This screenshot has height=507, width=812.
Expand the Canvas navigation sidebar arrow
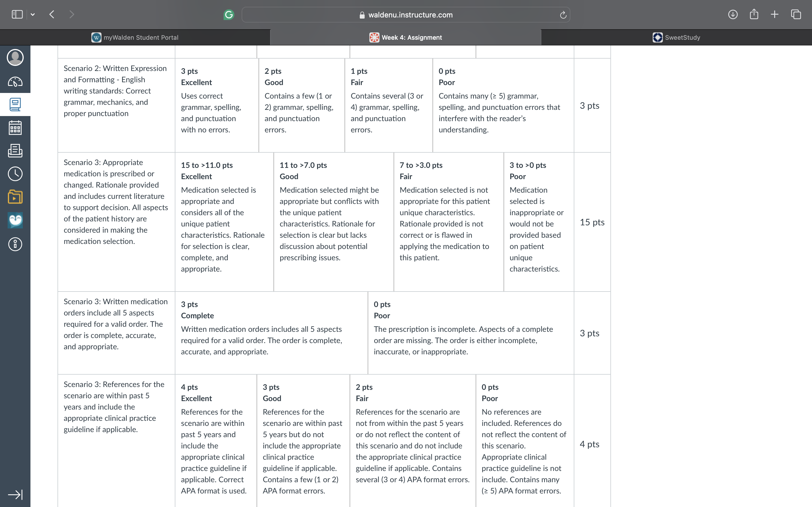pos(15,494)
